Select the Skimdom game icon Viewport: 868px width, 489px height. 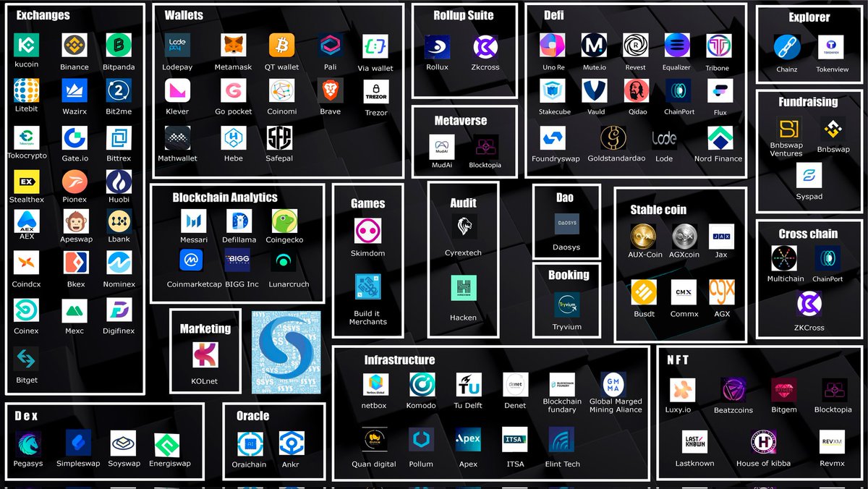tap(368, 231)
